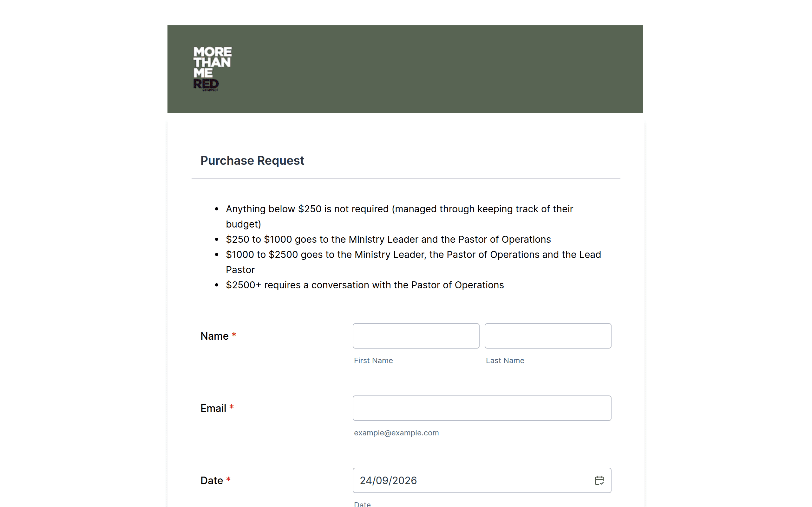Click the Name field label
The width and height of the screenshot is (812, 507).
click(x=214, y=336)
